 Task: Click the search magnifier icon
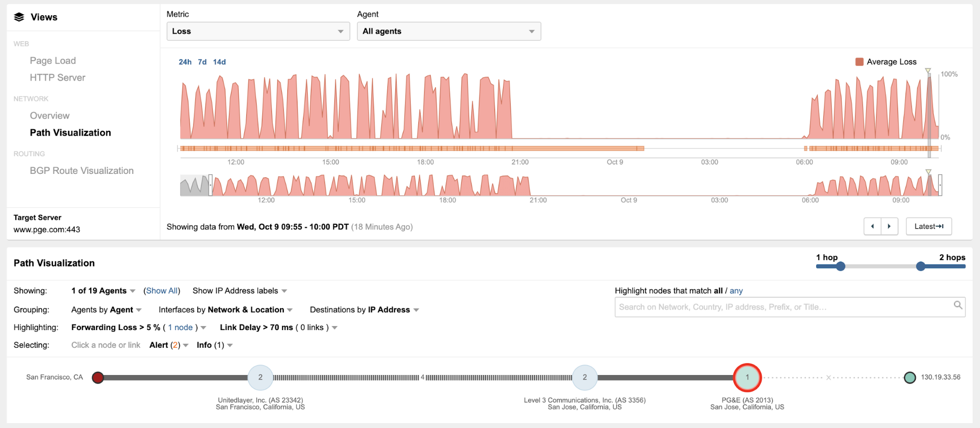click(x=957, y=306)
